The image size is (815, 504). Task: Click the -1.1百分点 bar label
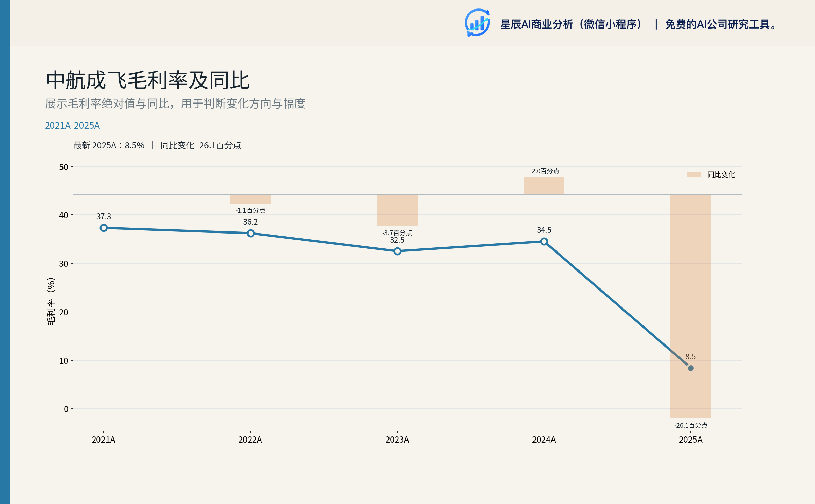[251, 210]
